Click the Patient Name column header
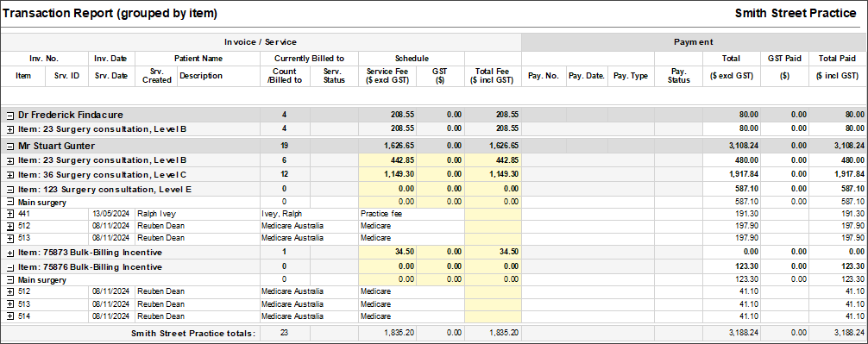This screenshot has width=868, height=344. (x=198, y=58)
